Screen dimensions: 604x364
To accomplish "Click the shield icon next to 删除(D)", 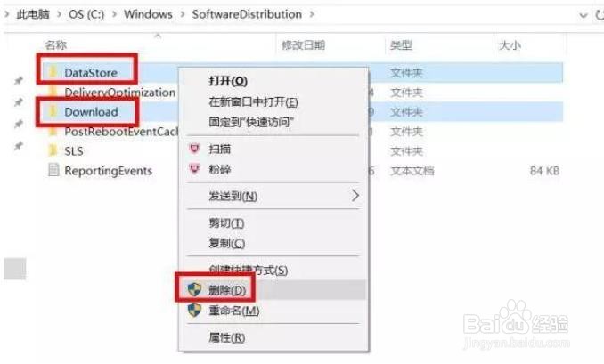I will coord(194,289).
